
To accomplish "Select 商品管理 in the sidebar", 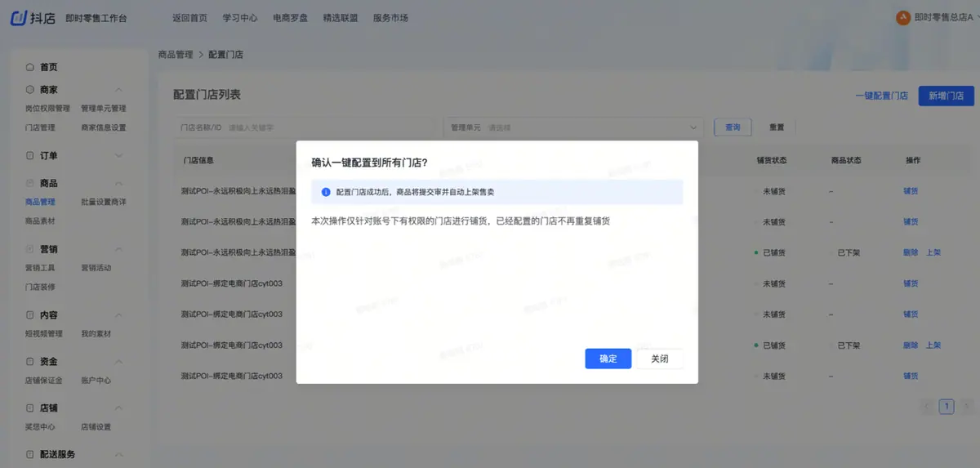I will [40, 202].
